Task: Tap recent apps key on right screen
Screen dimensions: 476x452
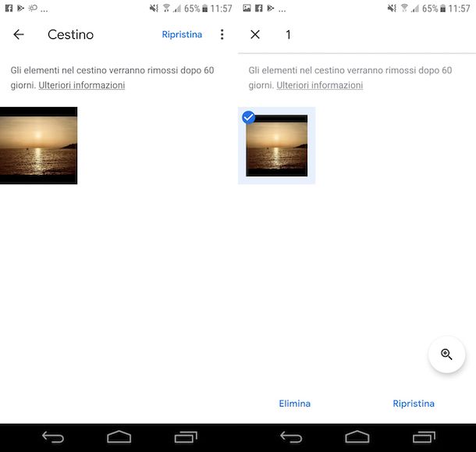Action: tap(424, 437)
